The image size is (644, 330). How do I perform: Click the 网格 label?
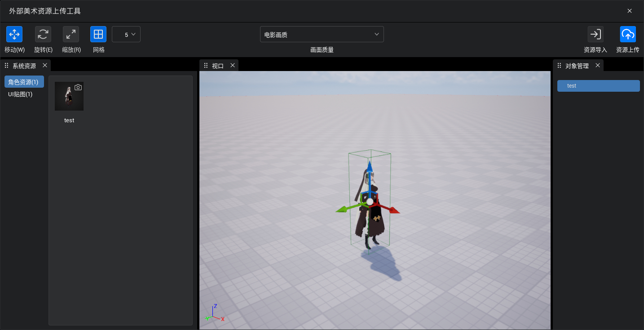coord(99,50)
